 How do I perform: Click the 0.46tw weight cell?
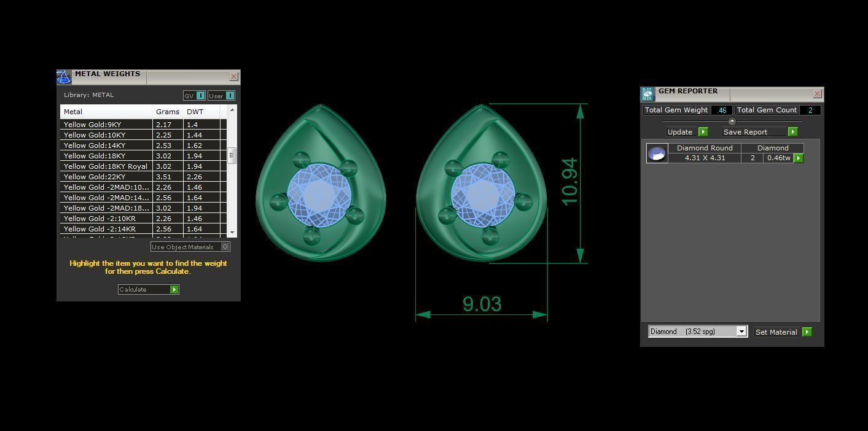point(778,158)
